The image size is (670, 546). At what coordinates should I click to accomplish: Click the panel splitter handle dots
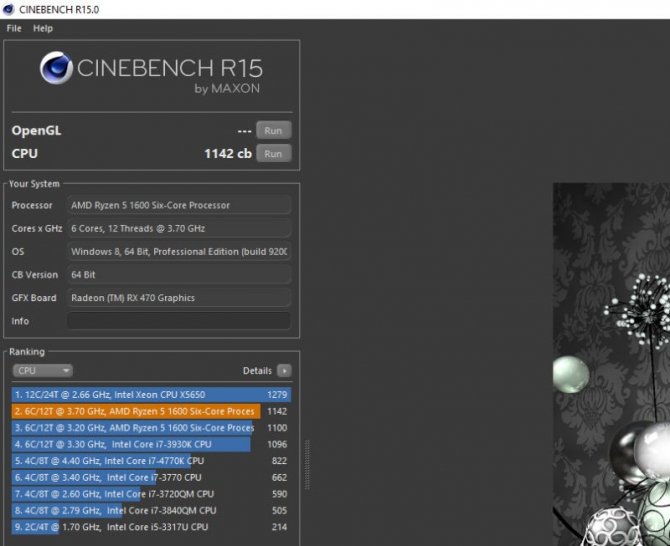[x=307, y=465]
